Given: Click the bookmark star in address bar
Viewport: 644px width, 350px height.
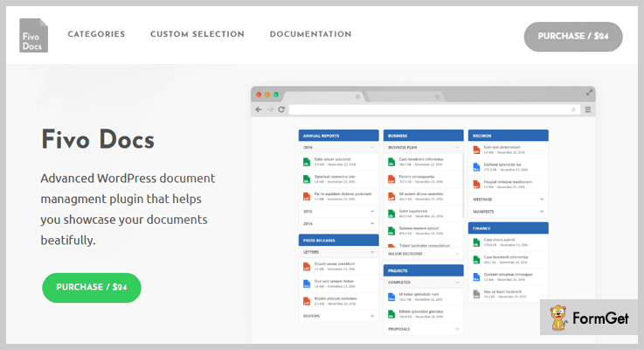Looking at the screenshot, I should [573, 109].
